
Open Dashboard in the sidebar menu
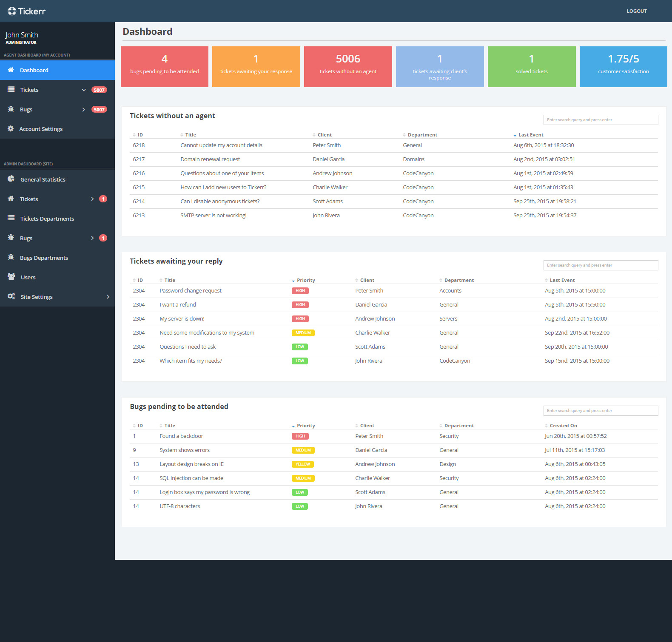(57, 70)
